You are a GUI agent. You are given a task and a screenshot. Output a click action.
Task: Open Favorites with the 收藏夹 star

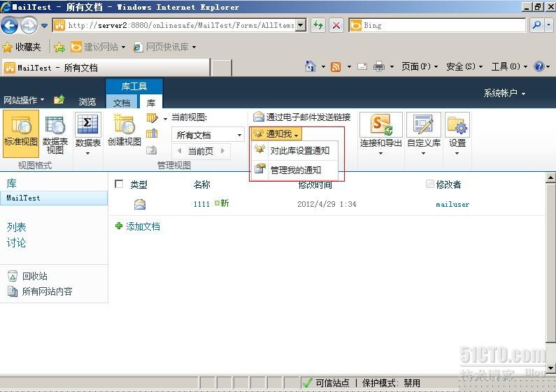(x=22, y=47)
